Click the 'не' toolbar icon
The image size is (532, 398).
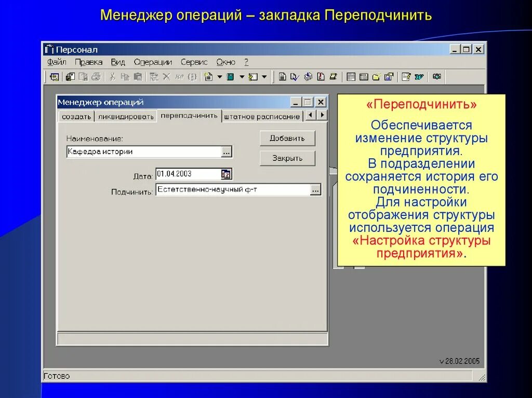click(179, 77)
